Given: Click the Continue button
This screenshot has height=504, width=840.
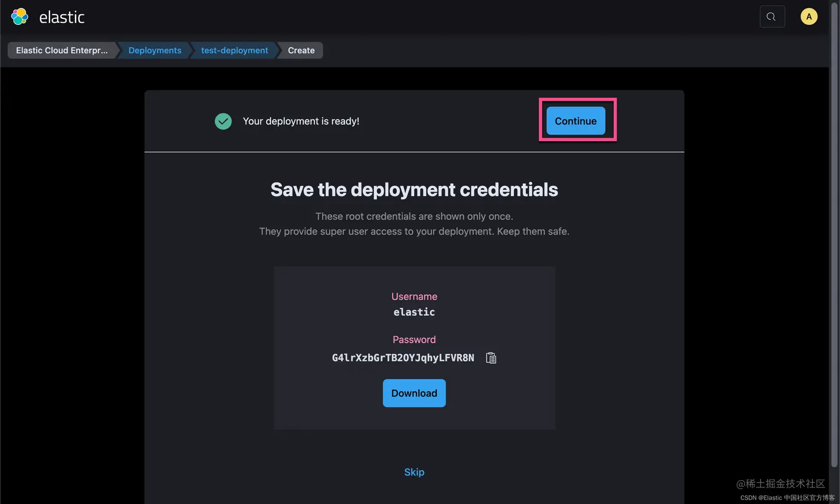Looking at the screenshot, I should 576,120.
